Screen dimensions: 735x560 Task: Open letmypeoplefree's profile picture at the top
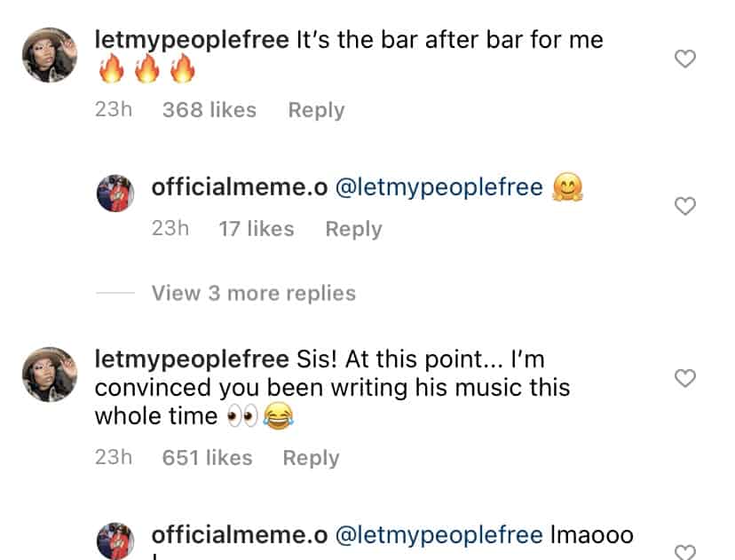(x=51, y=55)
